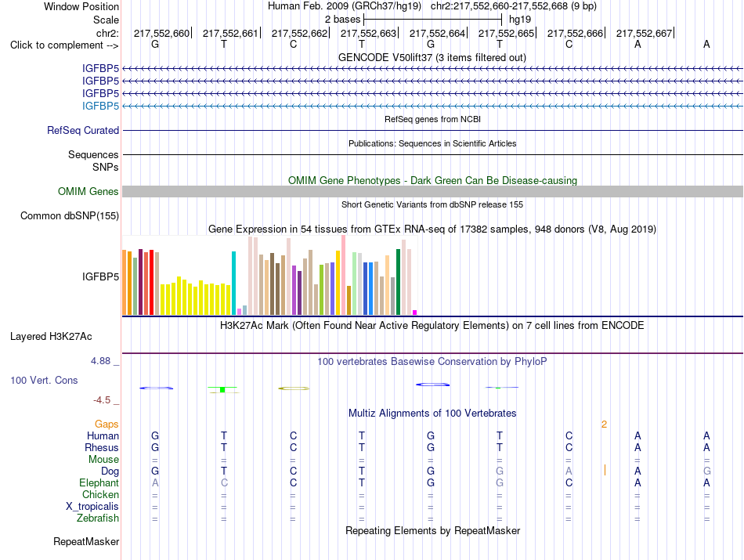Click the green PhyloP conservation marker
The image size is (744, 560).
[222, 389]
